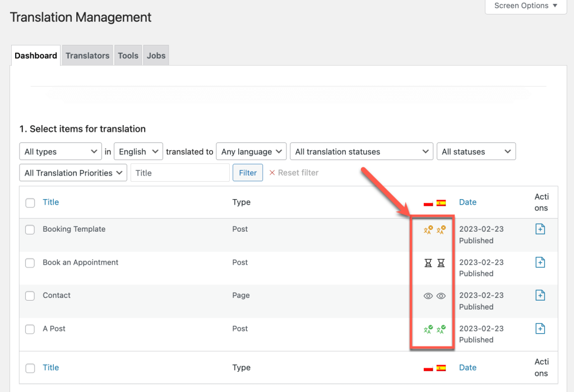Select the checkbox next to Booking Template
The height and width of the screenshot is (392, 574).
pyautogui.click(x=30, y=229)
